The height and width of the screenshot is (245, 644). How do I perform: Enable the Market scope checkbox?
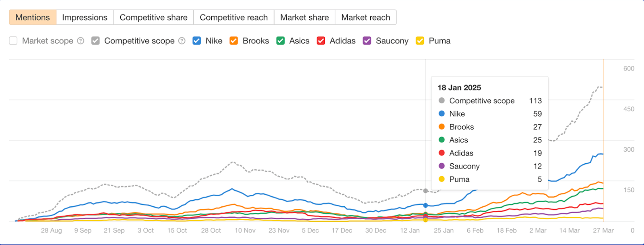(13, 41)
